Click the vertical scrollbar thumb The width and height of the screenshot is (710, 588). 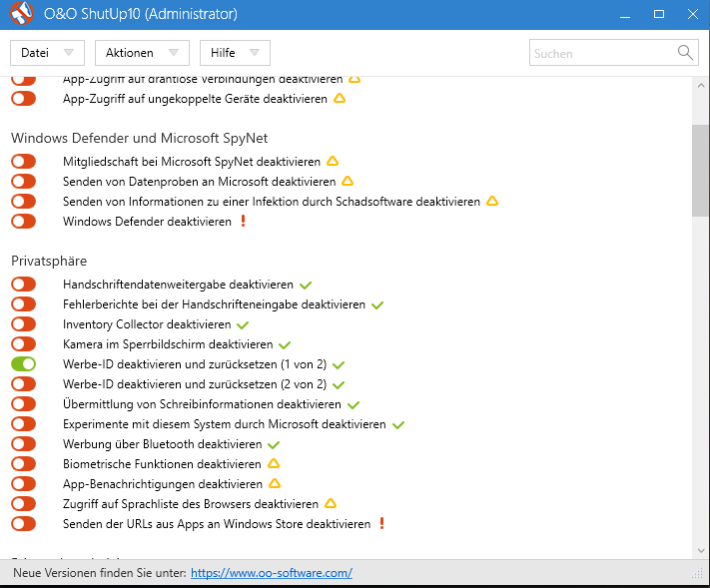pos(700,170)
